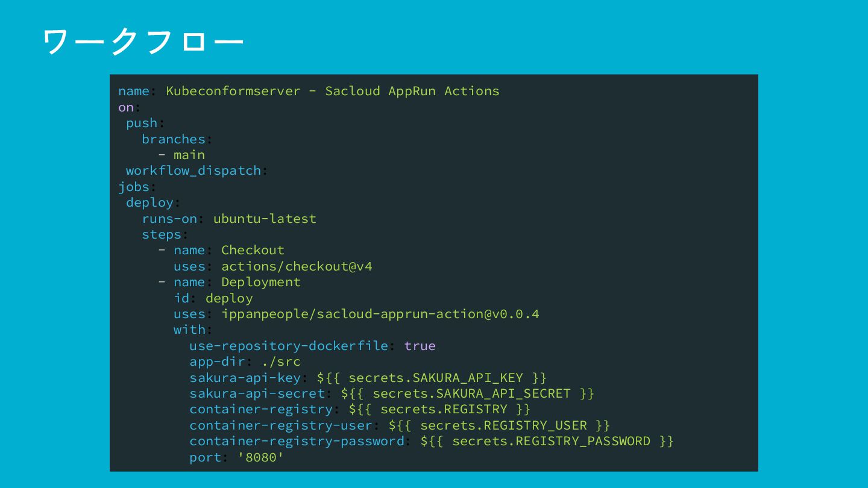The width and height of the screenshot is (868, 488).
Task: Click the 'container-registry-password' key
Action: coord(297,441)
